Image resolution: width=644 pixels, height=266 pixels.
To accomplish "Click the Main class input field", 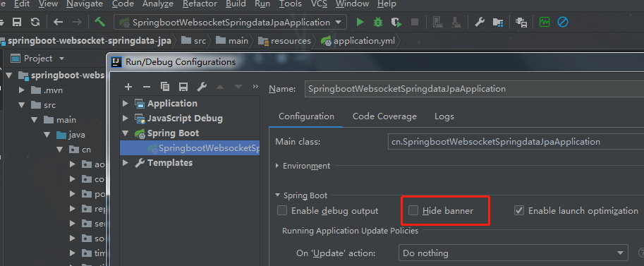I will (516, 142).
